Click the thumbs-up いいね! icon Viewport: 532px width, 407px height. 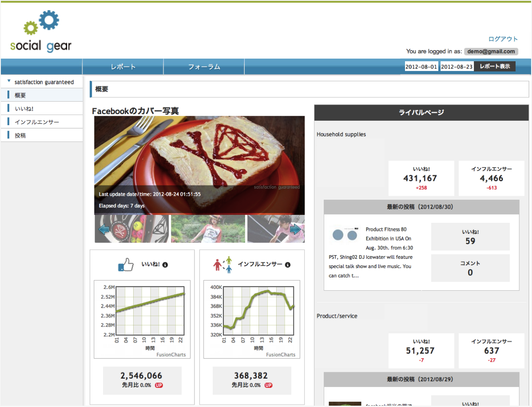pyautogui.click(x=126, y=265)
